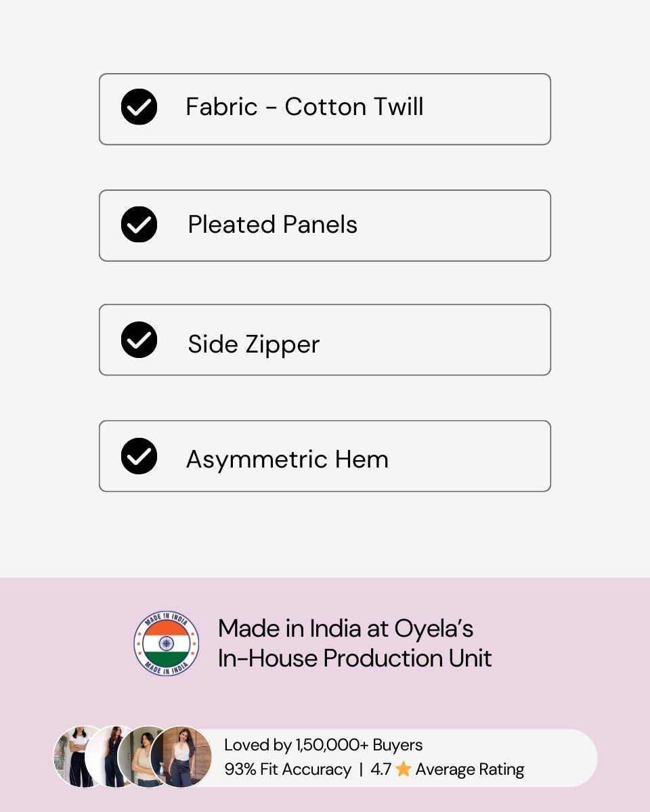Screen dimensions: 650x812
Task: Click the gold star rating icon
Action: coord(404,769)
